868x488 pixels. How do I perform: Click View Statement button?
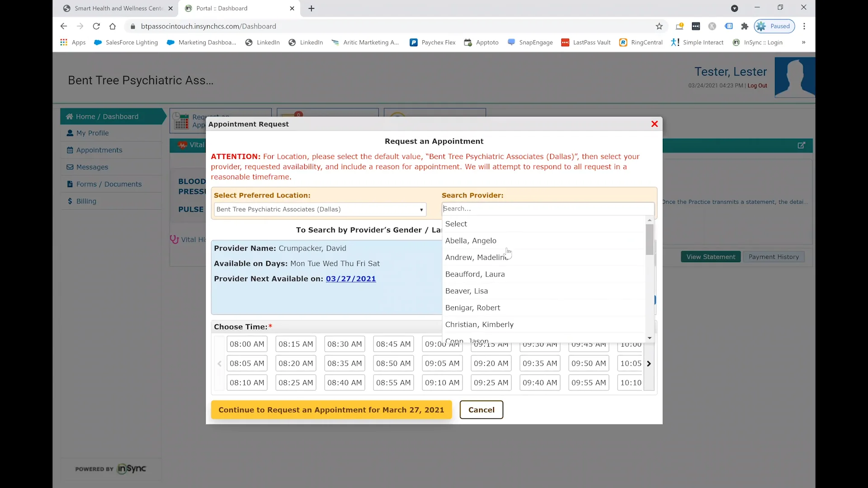711,257
